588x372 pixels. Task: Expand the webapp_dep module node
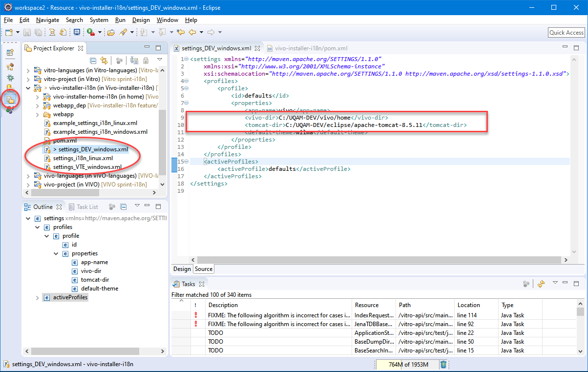[x=38, y=105]
